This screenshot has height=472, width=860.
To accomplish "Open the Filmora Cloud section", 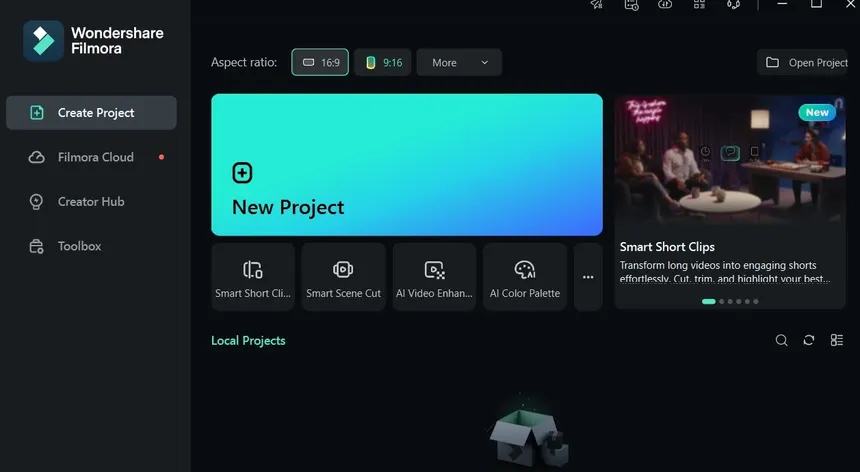I will pos(95,157).
